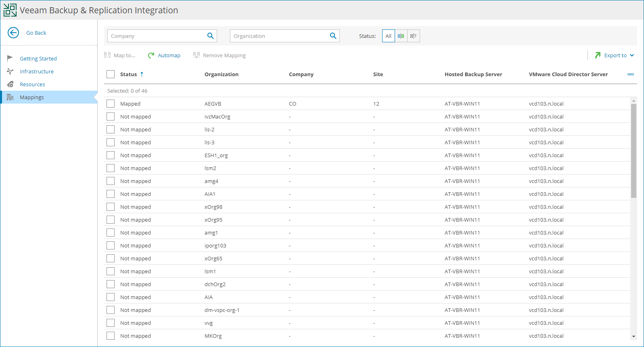Click the Map to... icon
The image size is (644, 347).
(x=107, y=55)
